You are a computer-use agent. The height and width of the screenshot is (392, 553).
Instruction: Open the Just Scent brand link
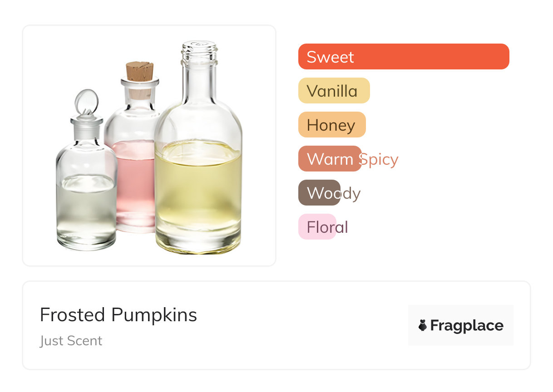tap(71, 341)
